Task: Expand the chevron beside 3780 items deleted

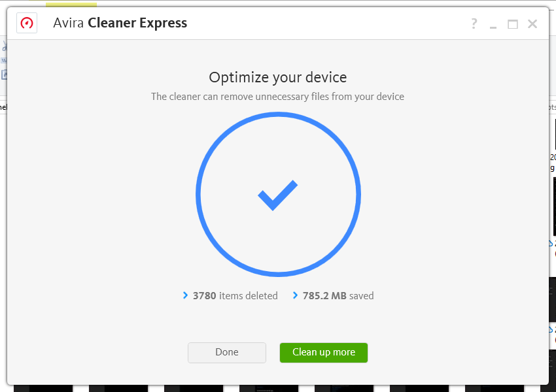Action: tap(186, 296)
